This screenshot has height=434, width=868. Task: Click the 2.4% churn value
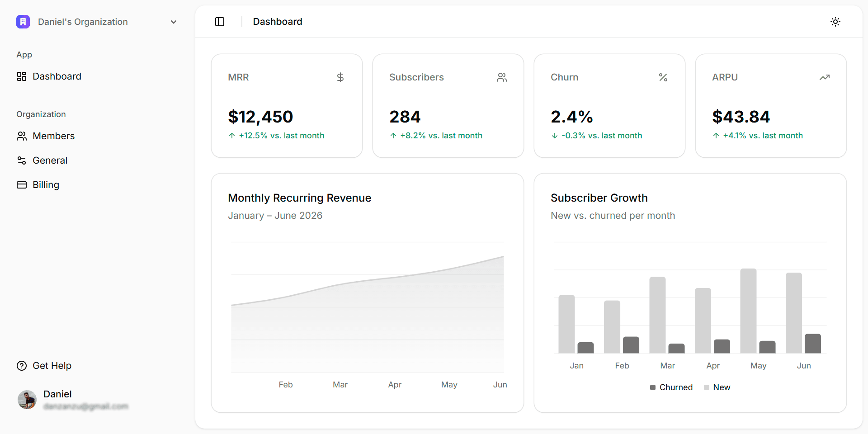[572, 117]
